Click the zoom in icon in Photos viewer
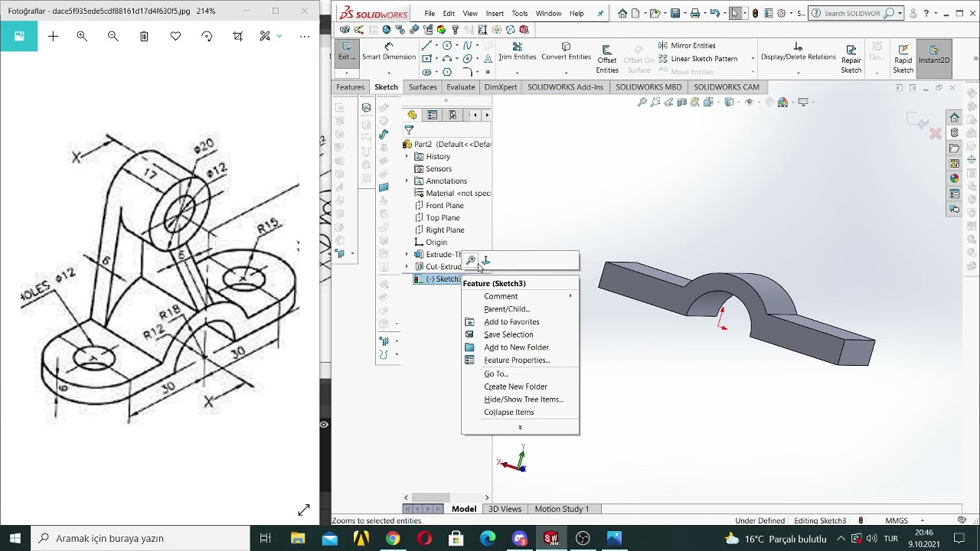Viewport: 980px width, 551px height. (82, 36)
